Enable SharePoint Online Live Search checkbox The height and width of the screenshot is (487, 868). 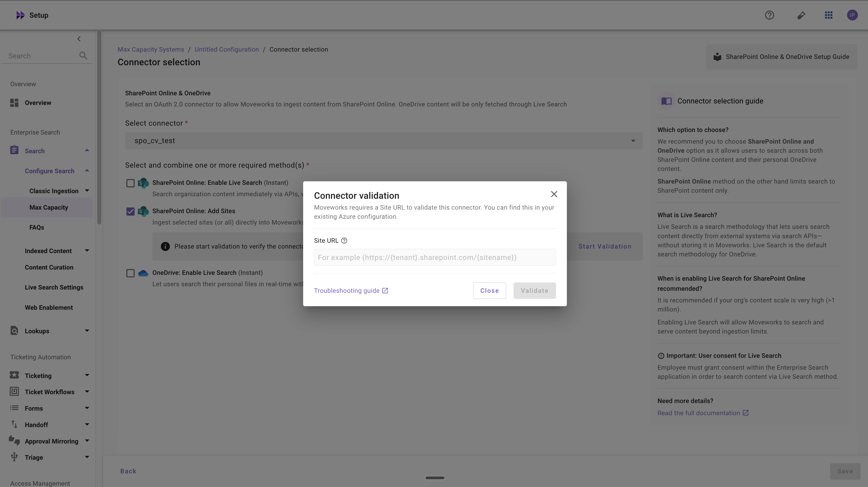(x=130, y=183)
